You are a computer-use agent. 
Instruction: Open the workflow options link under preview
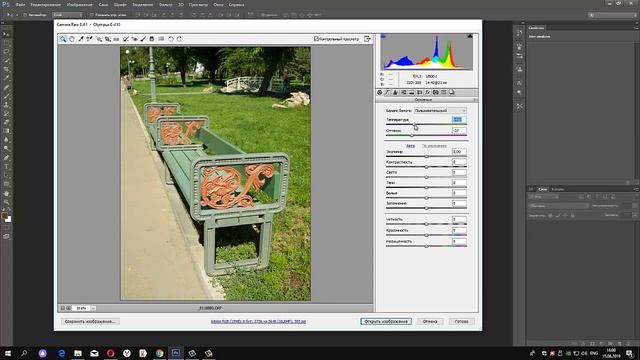point(258,322)
